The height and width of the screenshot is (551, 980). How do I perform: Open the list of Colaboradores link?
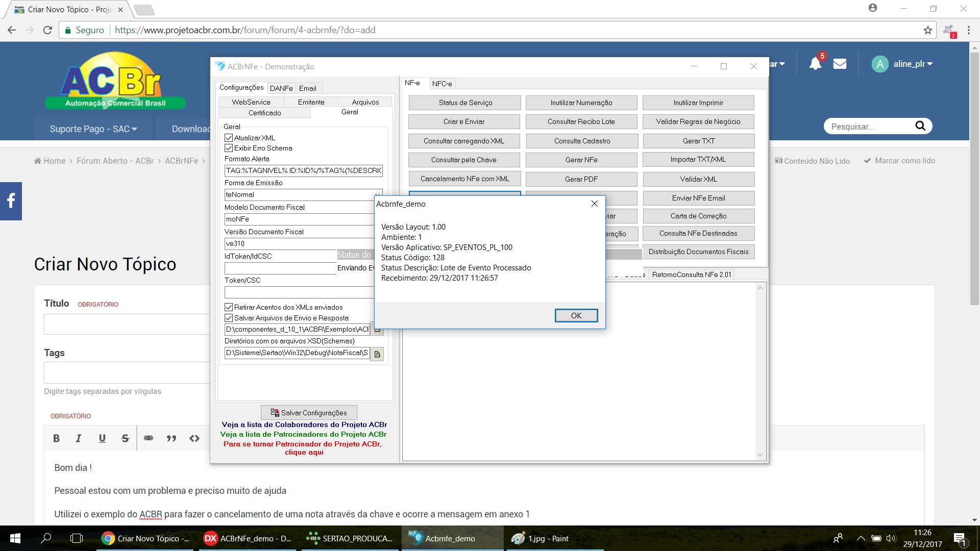pyautogui.click(x=304, y=424)
